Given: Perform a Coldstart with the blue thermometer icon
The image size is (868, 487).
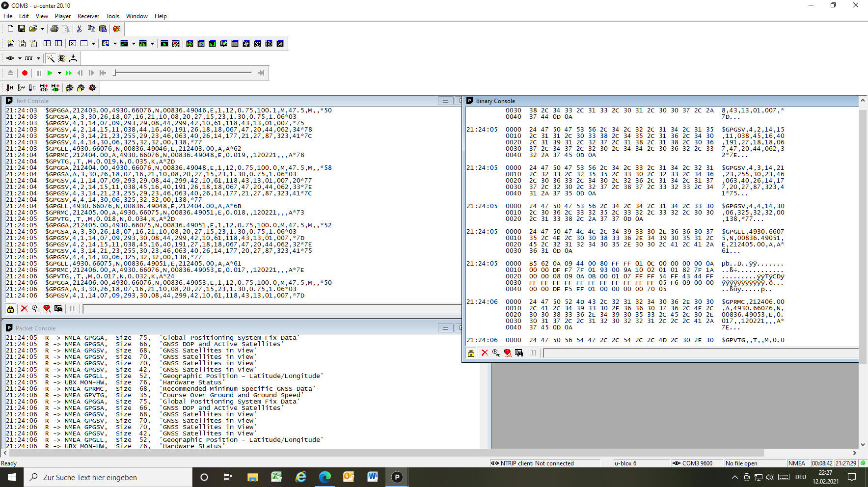Looking at the screenshot, I should tap(32, 88).
